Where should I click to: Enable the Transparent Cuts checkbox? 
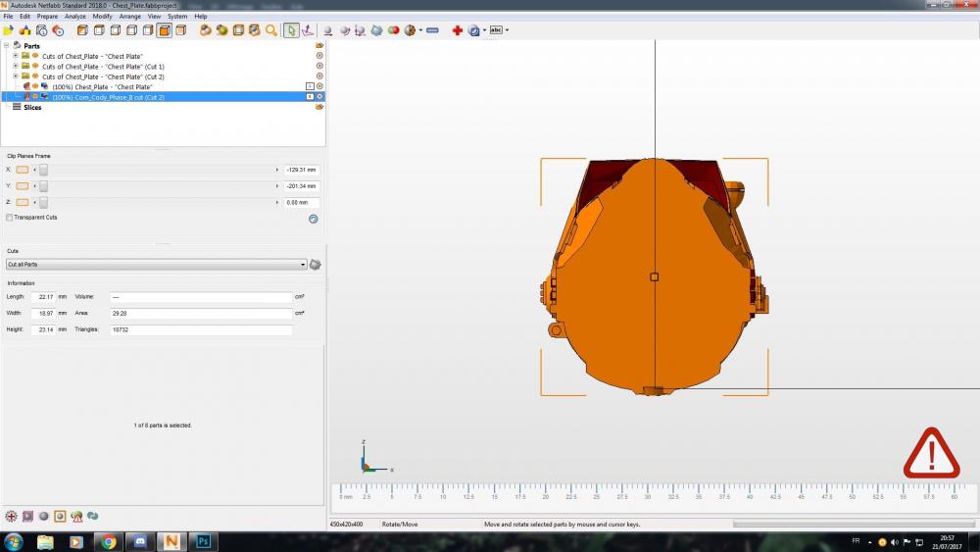[x=10, y=218]
